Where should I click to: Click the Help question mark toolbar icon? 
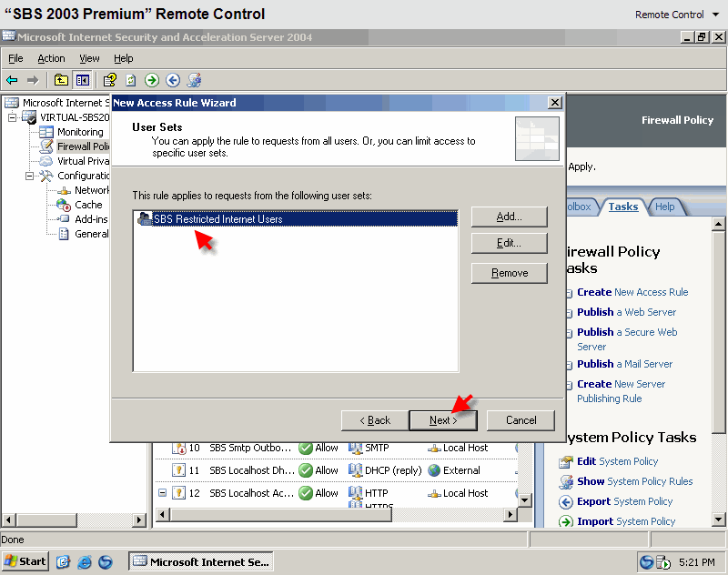pyautogui.click(x=110, y=80)
